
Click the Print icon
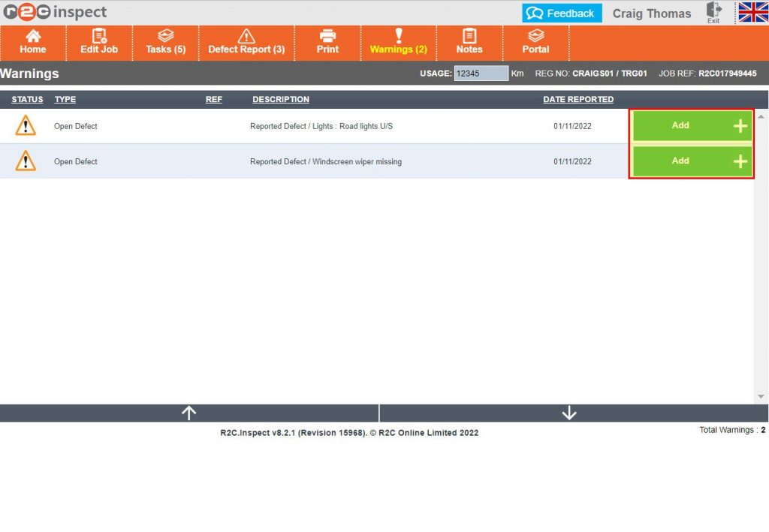pyautogui.click(x=327, y=43)
